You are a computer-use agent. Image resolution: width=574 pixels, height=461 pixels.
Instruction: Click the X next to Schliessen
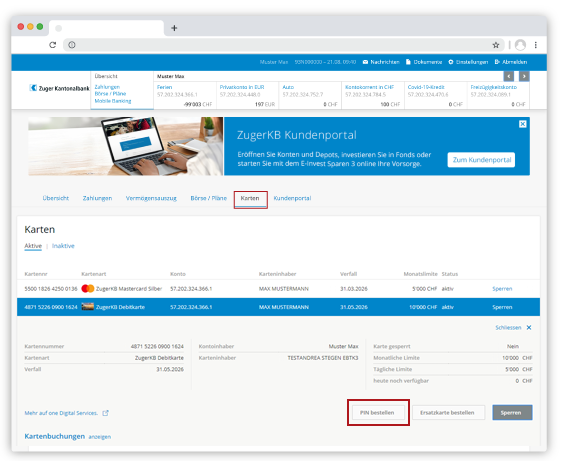(x=529, y=327)
